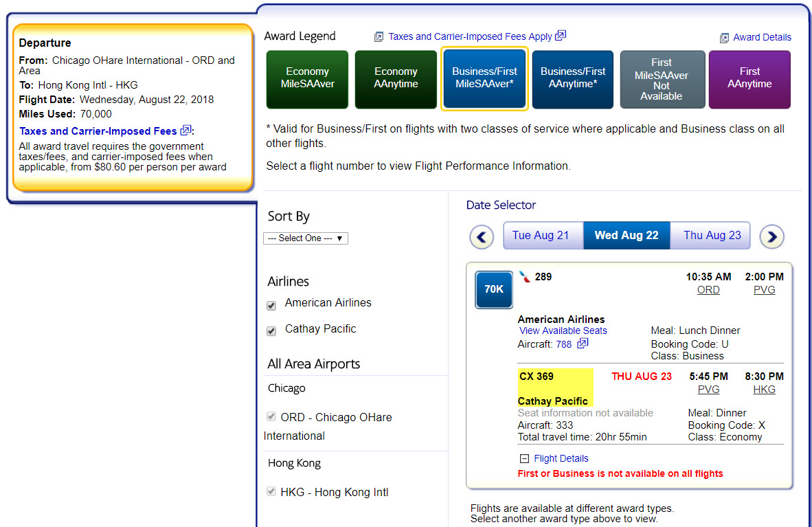
Task: Click American Airlines logo by flight 289
Action: (525, 277)
